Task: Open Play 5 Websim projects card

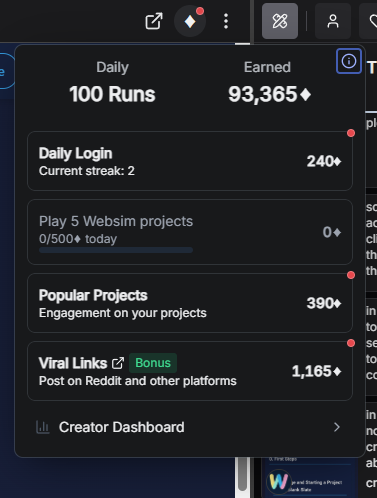Action: tap(190, 232)
